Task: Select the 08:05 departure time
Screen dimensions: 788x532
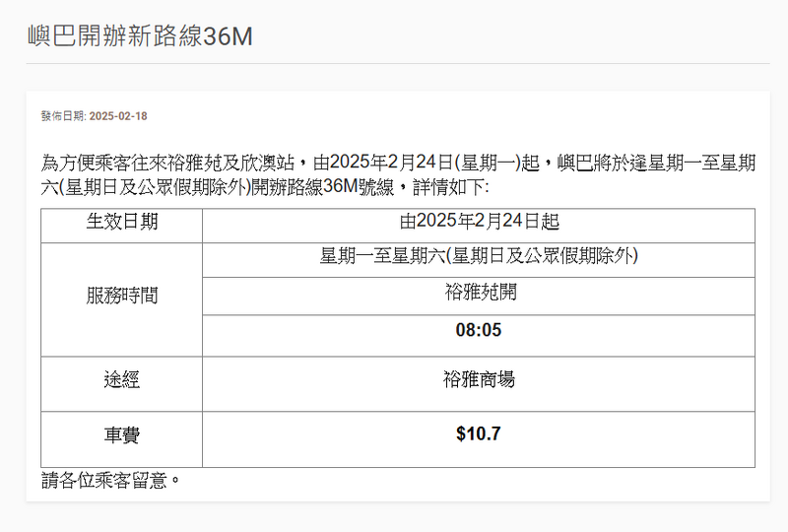Action: (479, 330)
